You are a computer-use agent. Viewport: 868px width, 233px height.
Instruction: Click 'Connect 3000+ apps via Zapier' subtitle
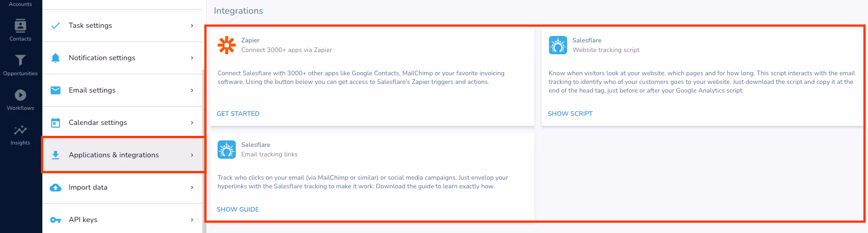[287, 50]
